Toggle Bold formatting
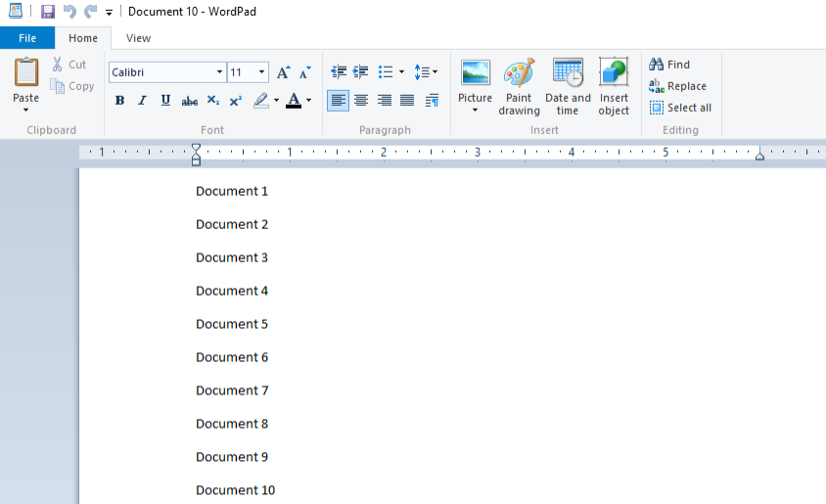 click(x=119, y=101)
